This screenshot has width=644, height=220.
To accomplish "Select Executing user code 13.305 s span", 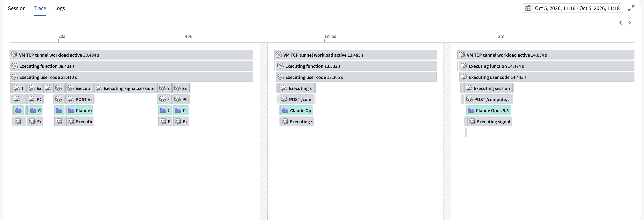I will 356,77.
